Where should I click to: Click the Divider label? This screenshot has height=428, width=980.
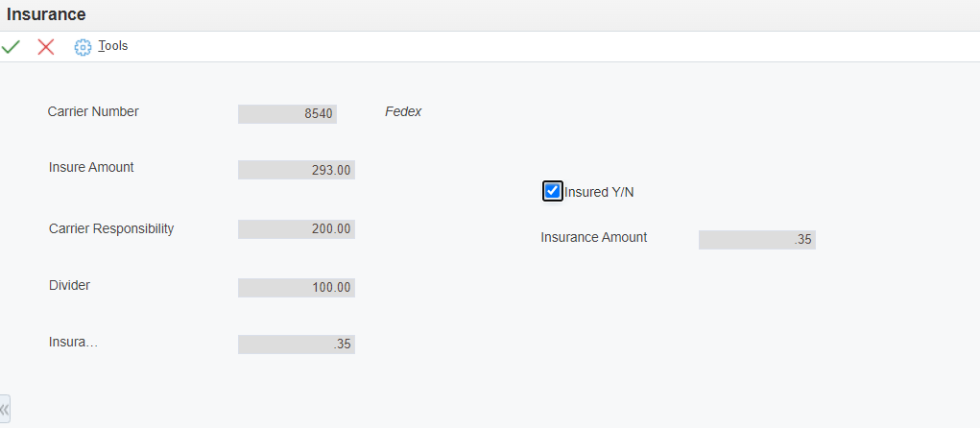tap(69, 286)
